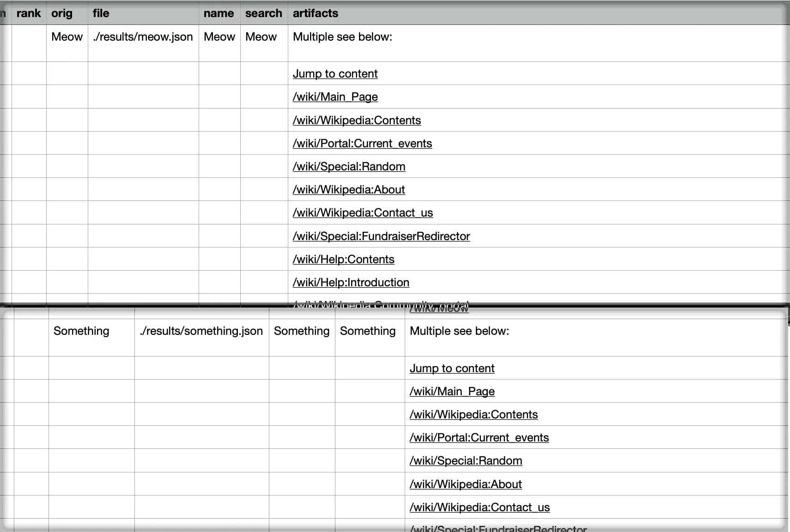Click the /wiki/Help:Introduction link
Screen dimensions: 790x532
(x=351, y=282)
